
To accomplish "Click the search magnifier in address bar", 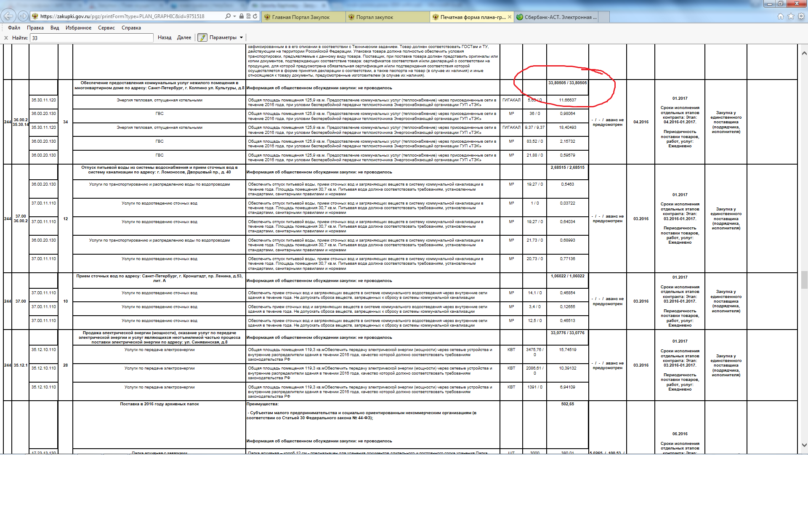I will point(228,16).
